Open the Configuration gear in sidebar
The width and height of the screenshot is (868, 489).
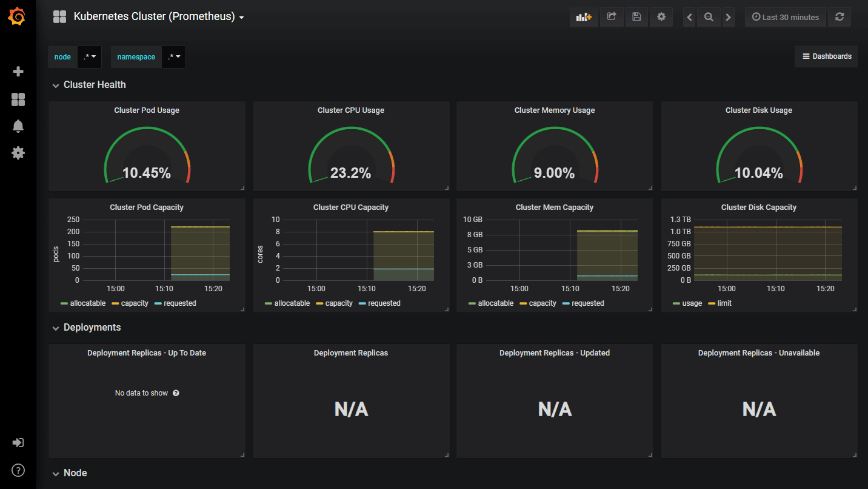(x=18, y=153)
